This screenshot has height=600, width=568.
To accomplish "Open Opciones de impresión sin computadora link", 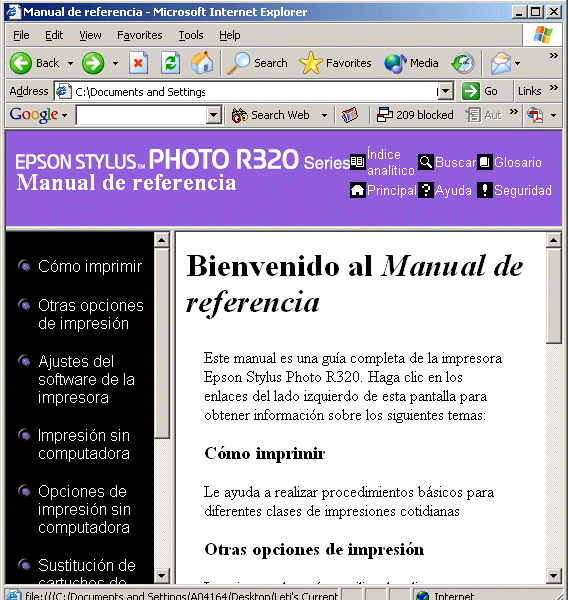I will click(84, 509).
